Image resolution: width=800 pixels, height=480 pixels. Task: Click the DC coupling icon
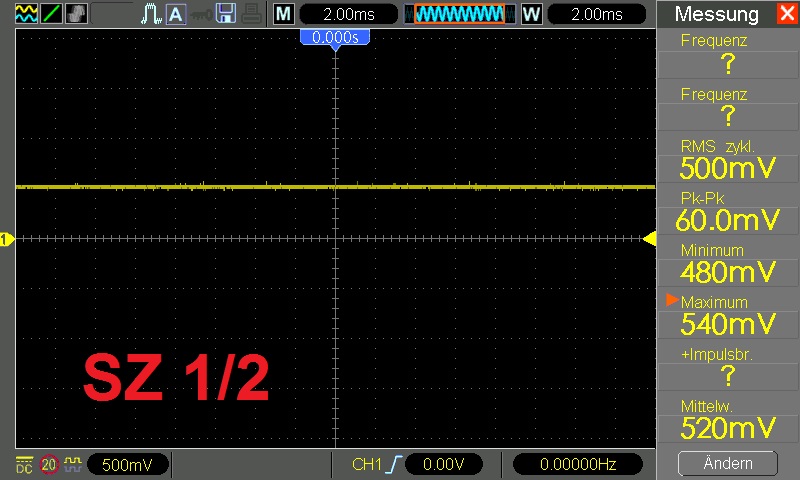click(x=24, y=464)
